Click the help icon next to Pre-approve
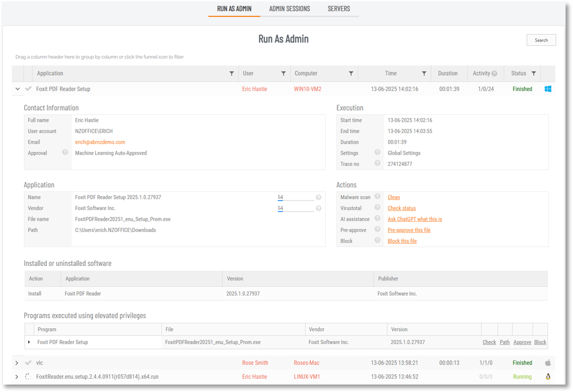 click(x=378, y=229)
